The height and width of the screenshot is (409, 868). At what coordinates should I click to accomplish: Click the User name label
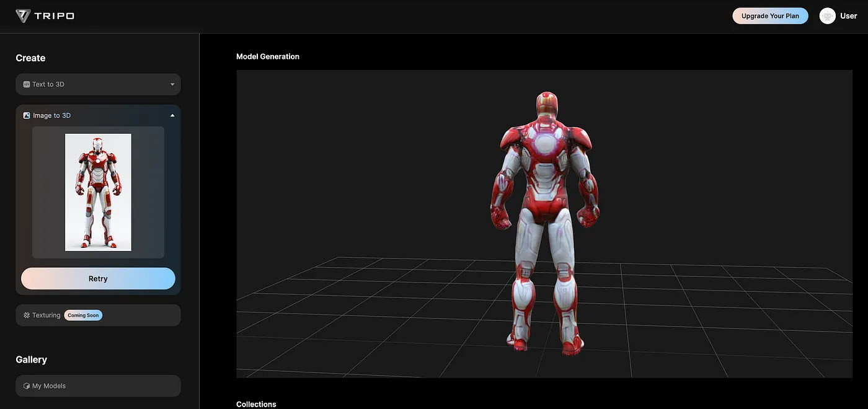coord(848,16)
